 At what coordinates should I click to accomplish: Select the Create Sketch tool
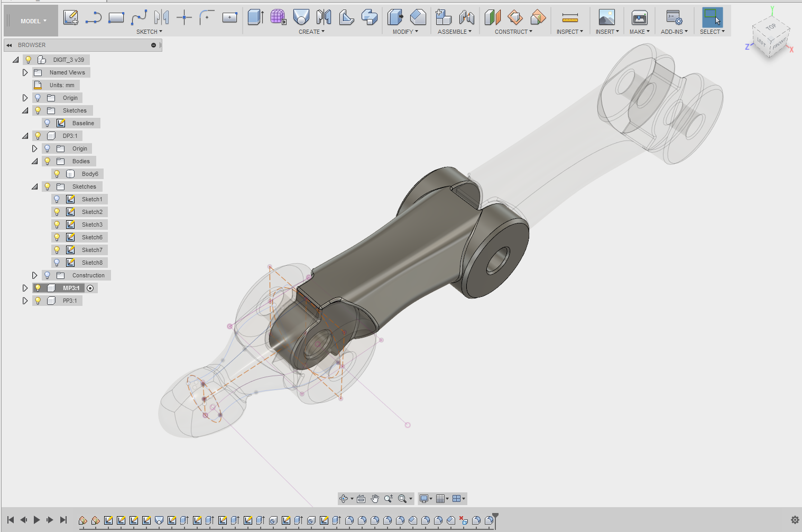[x=70, y=17]
